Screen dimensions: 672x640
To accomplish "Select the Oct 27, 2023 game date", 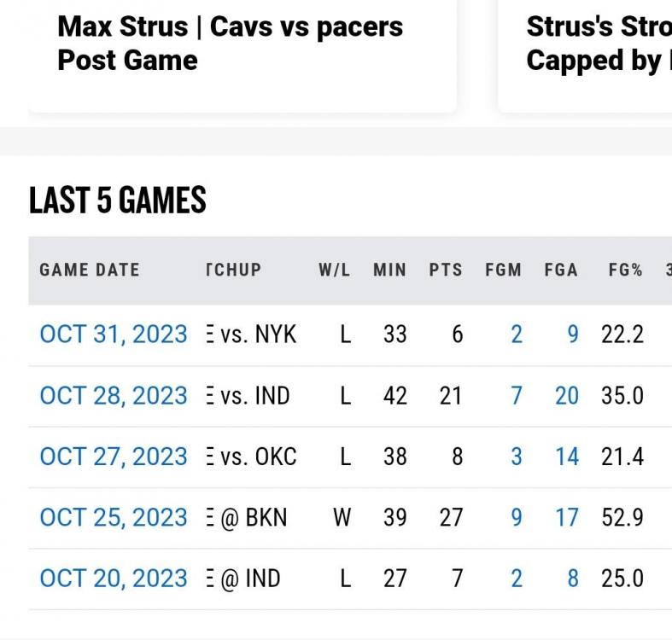I will pos(113,457).
